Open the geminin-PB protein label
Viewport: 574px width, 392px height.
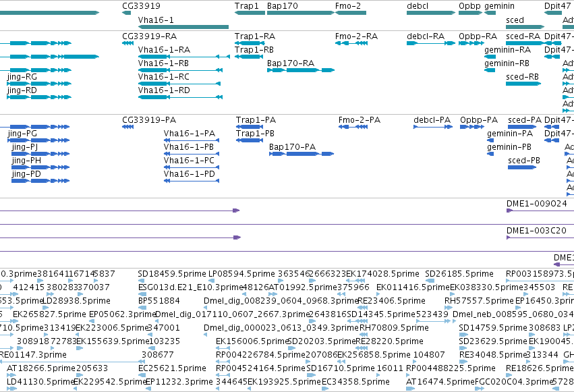click(x=509, y=148)
